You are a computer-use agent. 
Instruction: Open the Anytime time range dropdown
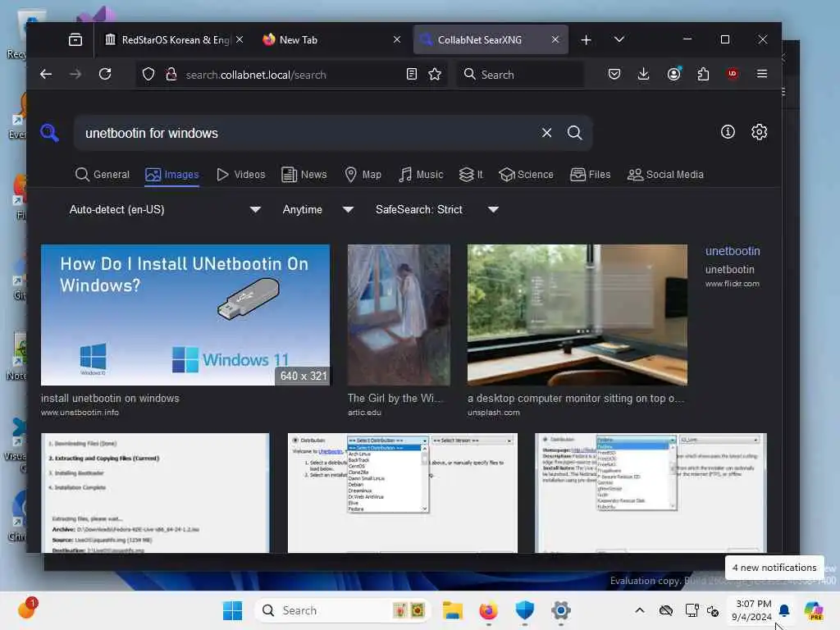click(317, 209)
